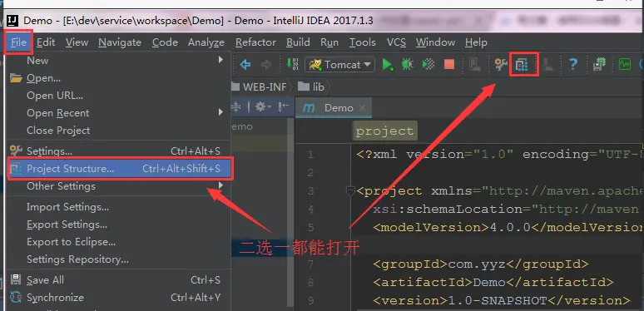Click the sync icon beside Synchronize
Viewport: 644px width, 311px height.
coord(16,297)
